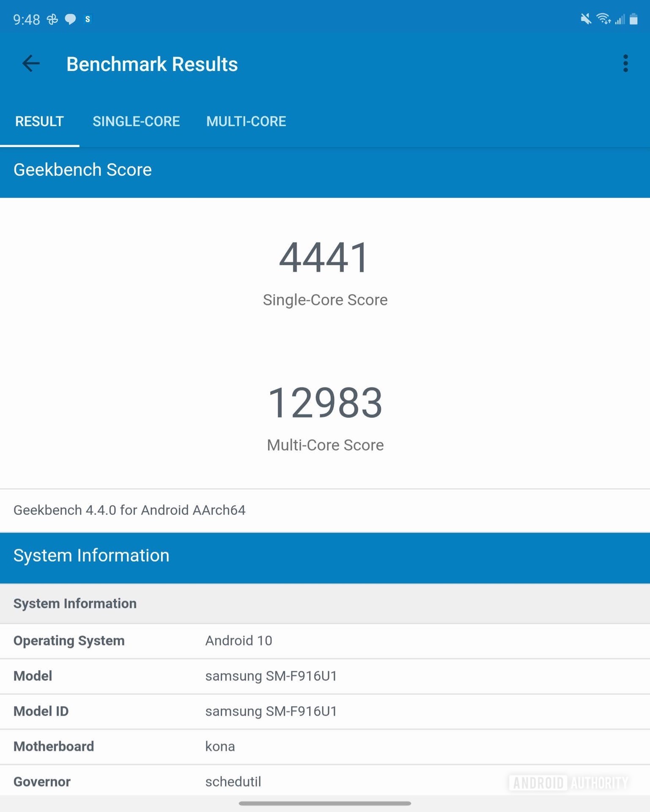Tap the Geekbench 4.4.0 version text
This screenshot has width=650, height=812.
(x=129, y=510)
